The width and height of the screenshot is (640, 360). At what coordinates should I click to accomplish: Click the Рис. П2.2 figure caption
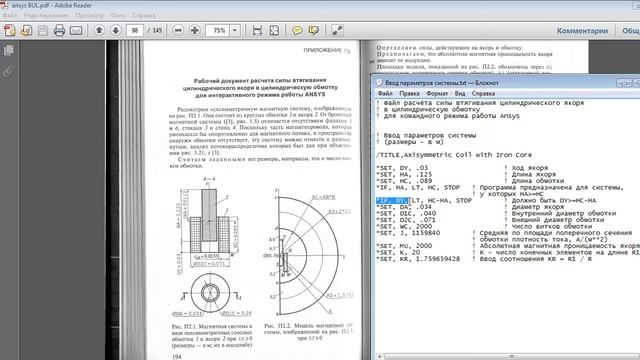(309, 332)
